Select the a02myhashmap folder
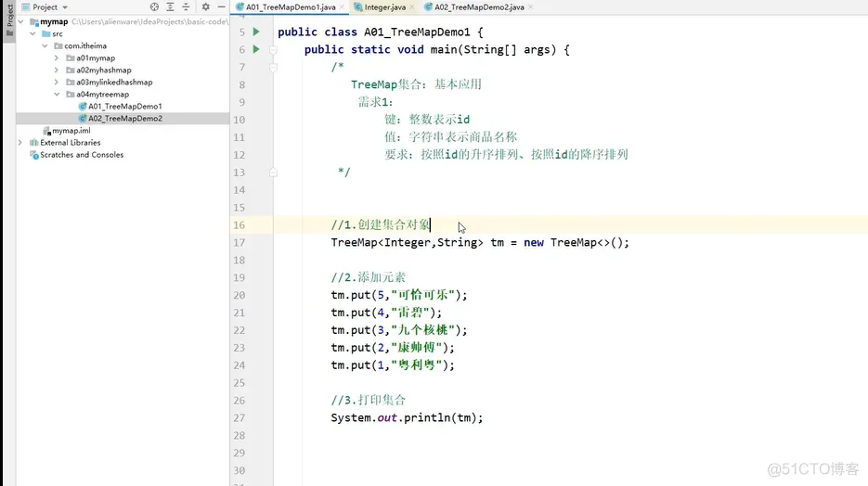The height and width of the screenshot is (486, 868). pyautogui.click(x=104, y=70)
